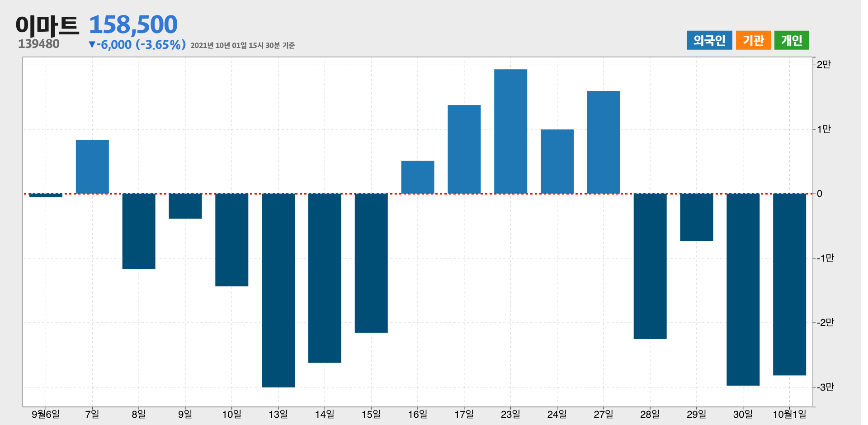This screenshot has width=868, height=425.
Task: Click the negative bar for 14일
Action: click(x=325, y=278)
